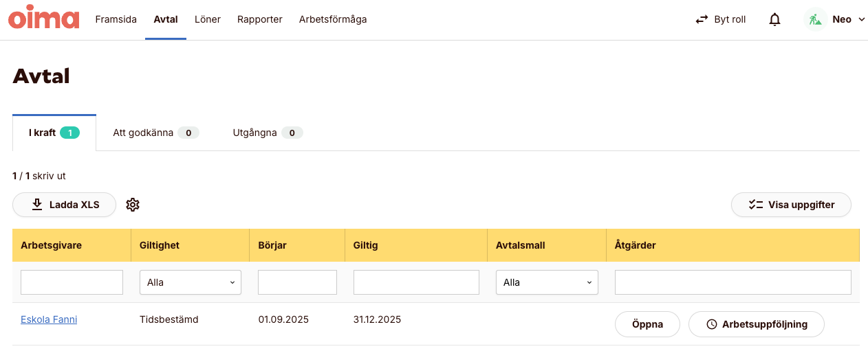Focus the Arbetsgivare filter field
Image resolution: width=868 pixels, height=351 pixels.
point(72,282)
